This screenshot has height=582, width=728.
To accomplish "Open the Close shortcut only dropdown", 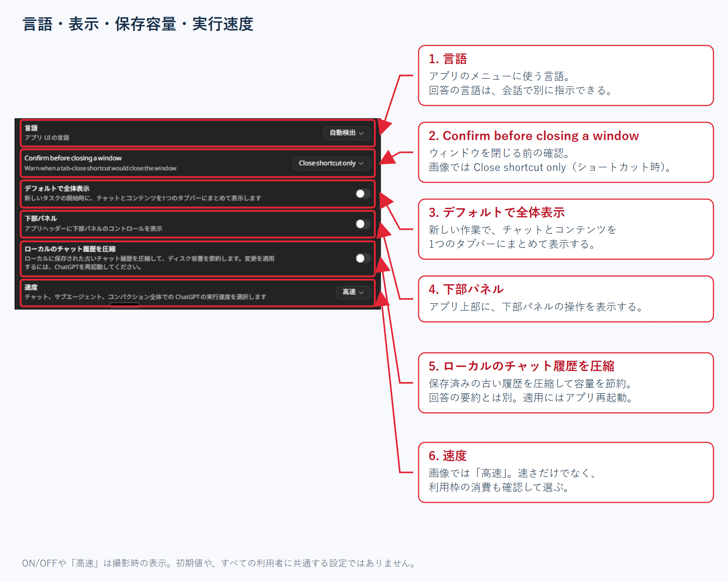I will pyautogui.click(x=331, y=163).
